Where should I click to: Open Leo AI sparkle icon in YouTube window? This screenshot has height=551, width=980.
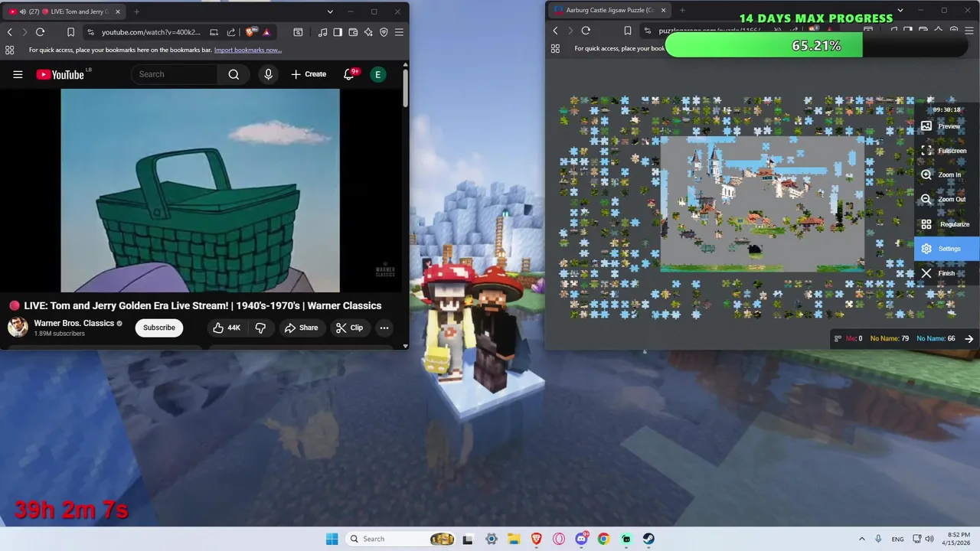[368, 32]
